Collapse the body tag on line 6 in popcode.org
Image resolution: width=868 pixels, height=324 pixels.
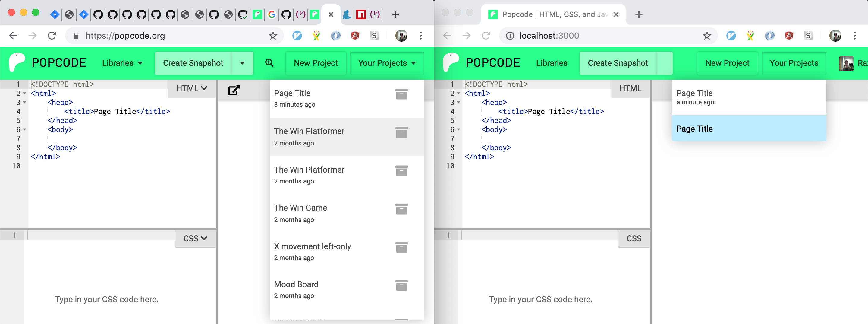[x=24, y=129]
